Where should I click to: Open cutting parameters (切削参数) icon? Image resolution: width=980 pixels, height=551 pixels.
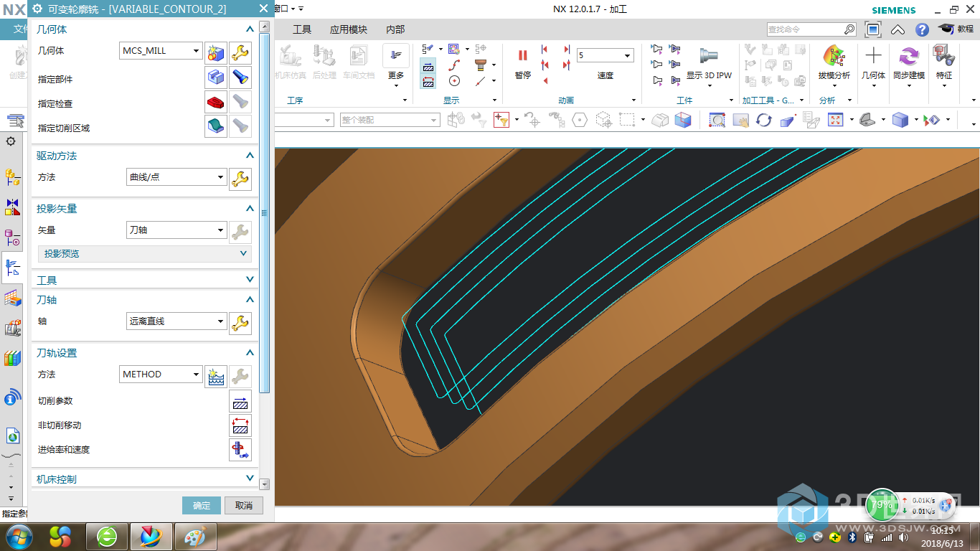[240, 401]
